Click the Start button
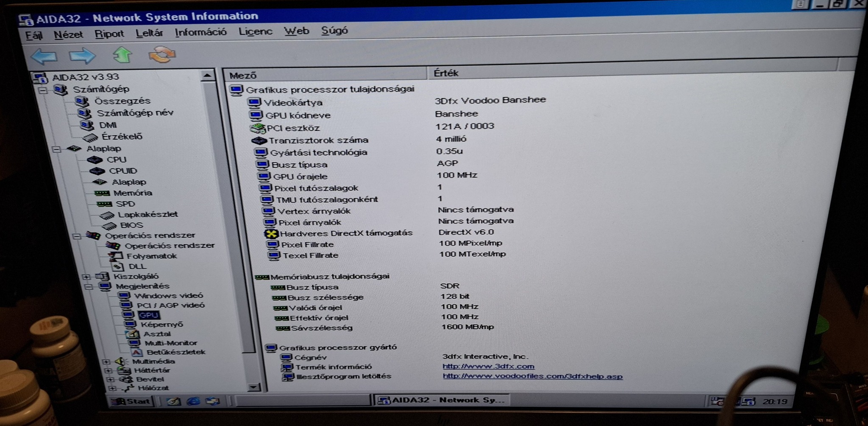This screenshot has height=426, width=868. point(131,401)
